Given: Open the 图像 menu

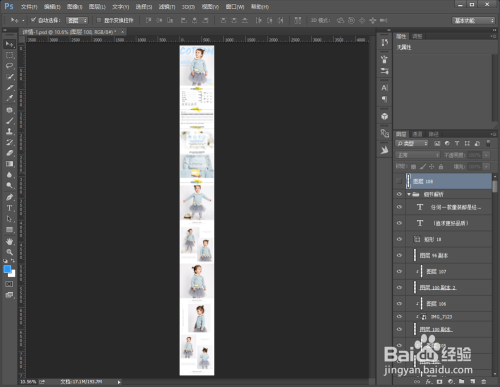Looking at the screenshot, I should [x=74, y=7].
